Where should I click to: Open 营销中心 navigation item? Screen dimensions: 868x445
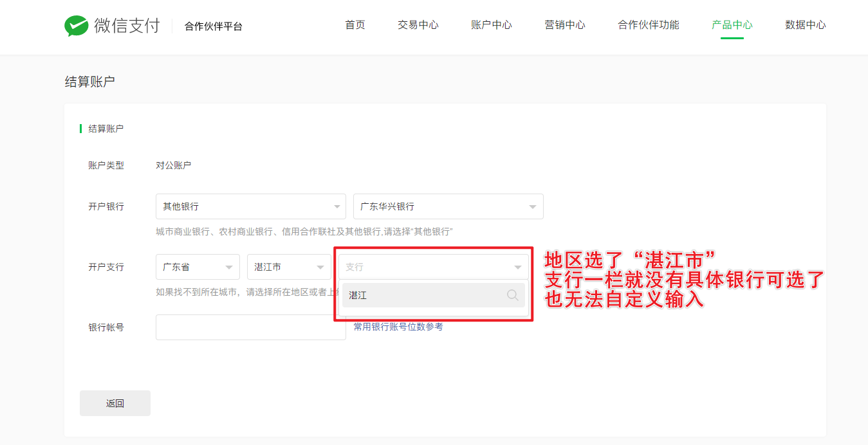pos(565,25)
